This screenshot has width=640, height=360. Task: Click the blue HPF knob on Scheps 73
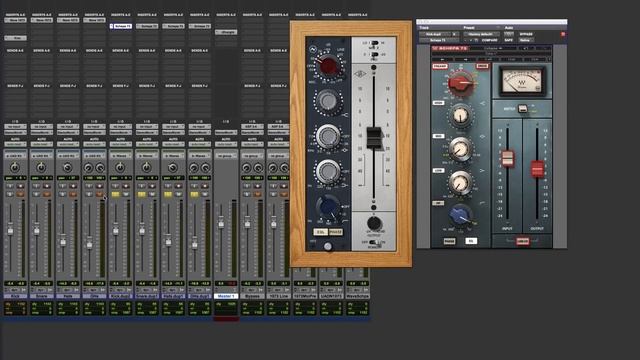(460, 214)
